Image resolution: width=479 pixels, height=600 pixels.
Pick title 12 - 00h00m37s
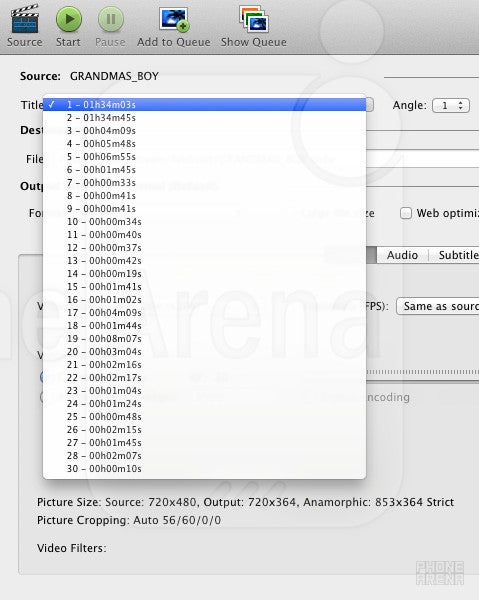(205, 248)
